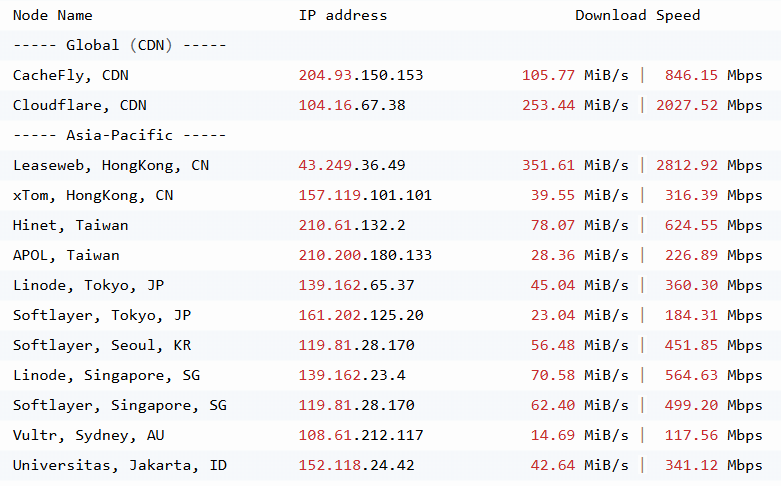Click the Linode, Singapore, SG node name

[107, 375]
